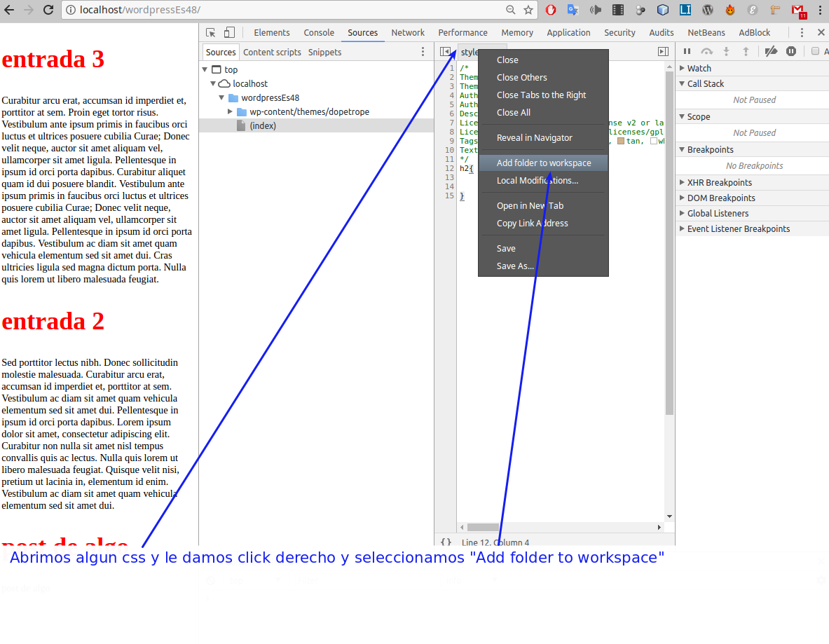Screen dimensions: 829x644
Task: Go back with the browser back arrow
Action: tap(10, 10)
